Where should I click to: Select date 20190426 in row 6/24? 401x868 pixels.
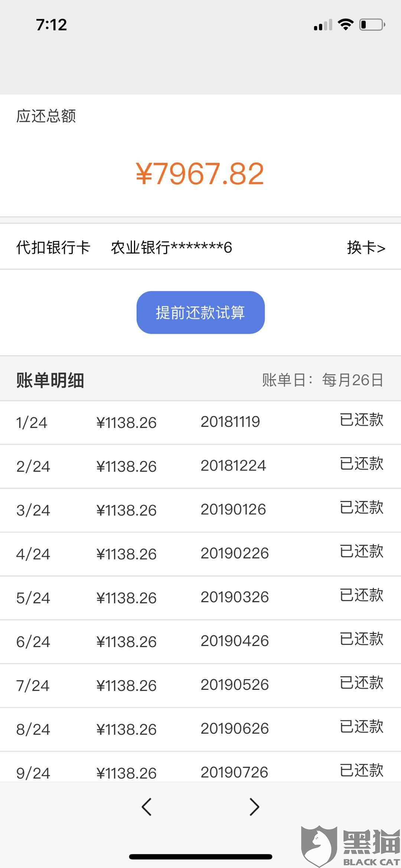tap(235, 641)
